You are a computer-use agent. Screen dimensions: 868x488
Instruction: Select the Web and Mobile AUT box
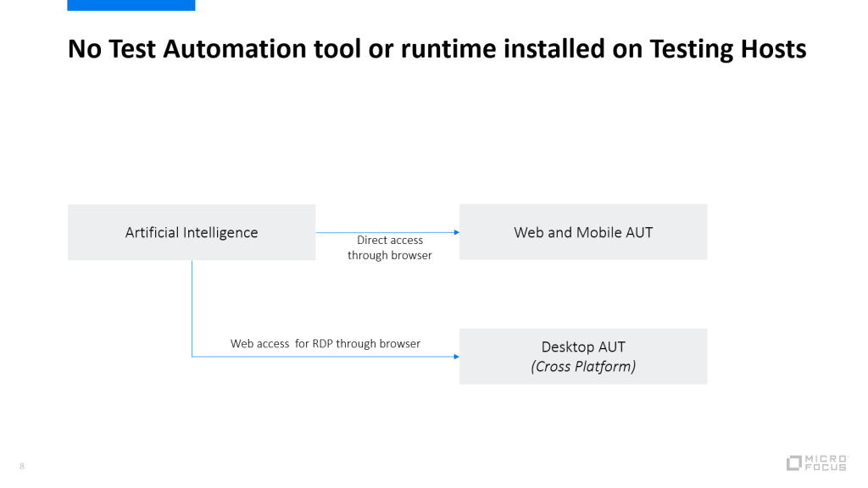pyautogui.click(x=583, y=232)
